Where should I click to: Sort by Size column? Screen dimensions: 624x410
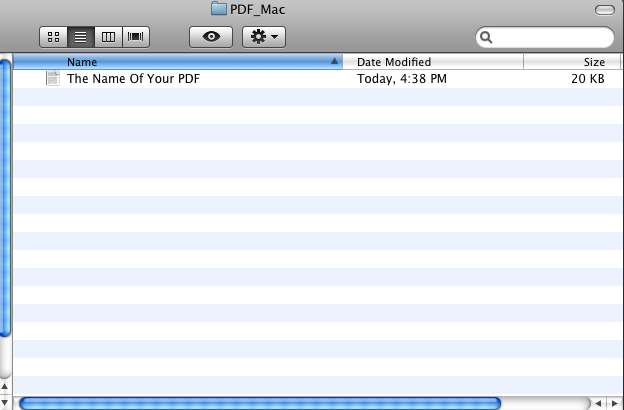click(x=572, y=62)
